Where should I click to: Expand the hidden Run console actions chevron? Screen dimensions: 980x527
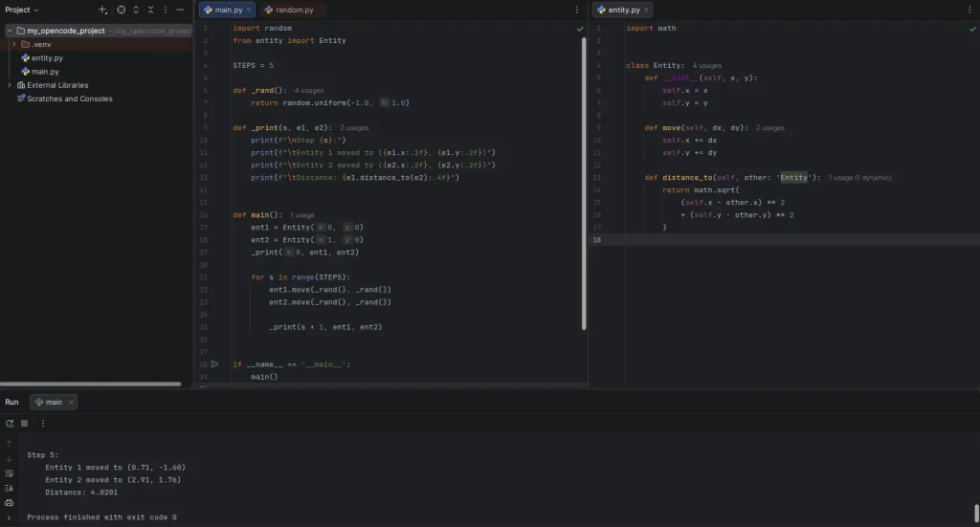pos(9,517)
